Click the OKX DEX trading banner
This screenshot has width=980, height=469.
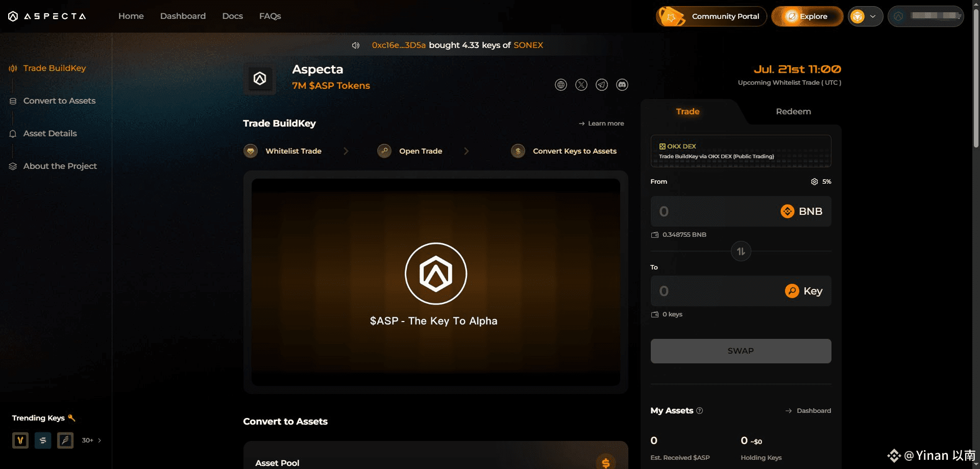pos(741,151)
